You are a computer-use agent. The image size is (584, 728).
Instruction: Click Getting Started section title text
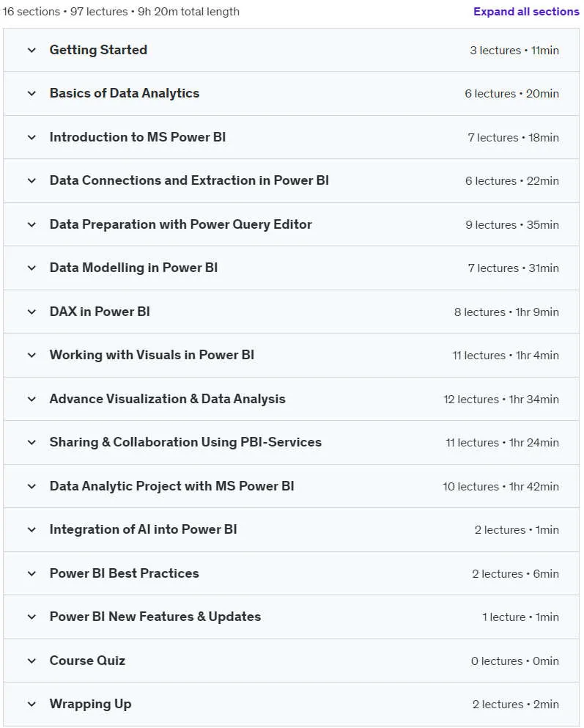[x=98, y=50]
